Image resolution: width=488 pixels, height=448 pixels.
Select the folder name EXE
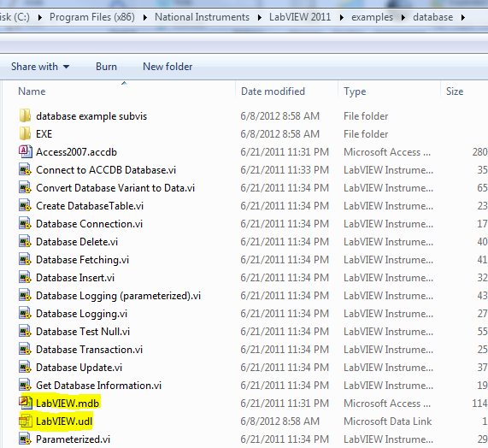coord(44,134)
